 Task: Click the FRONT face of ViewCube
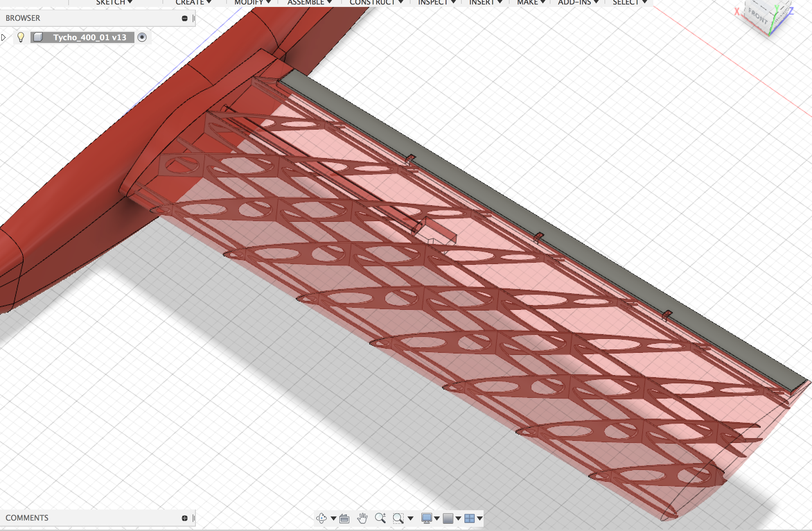(758, 16)
